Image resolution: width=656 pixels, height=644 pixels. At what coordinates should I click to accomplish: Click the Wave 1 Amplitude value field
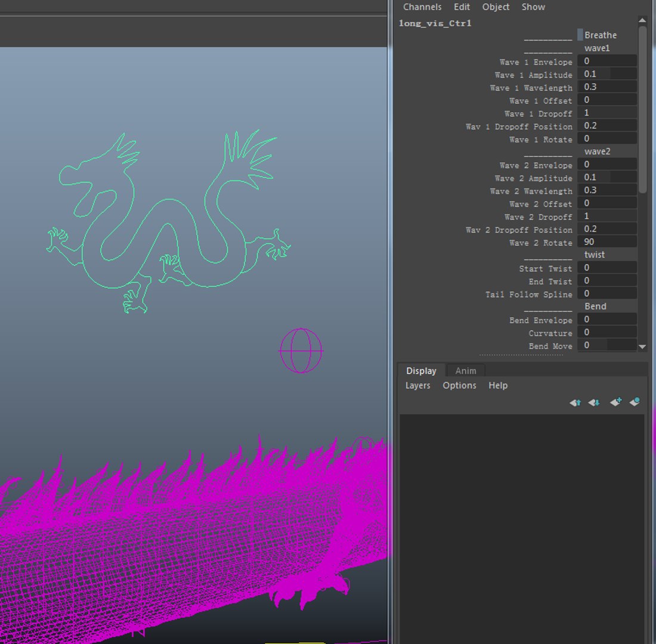(x=607, y=74)
